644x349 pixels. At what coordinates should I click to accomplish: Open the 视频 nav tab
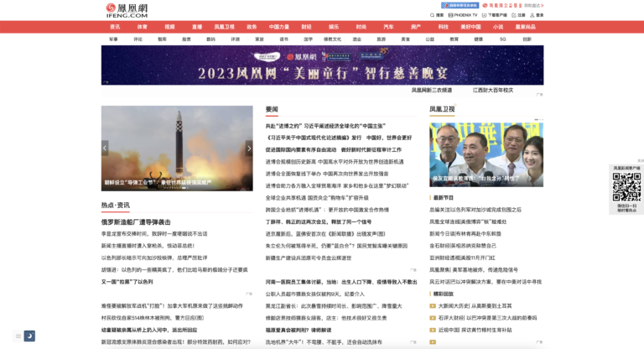tap(169, 27)
